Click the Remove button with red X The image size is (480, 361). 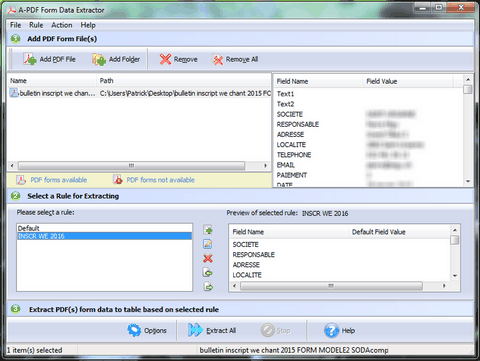click(x=178, y=59)
